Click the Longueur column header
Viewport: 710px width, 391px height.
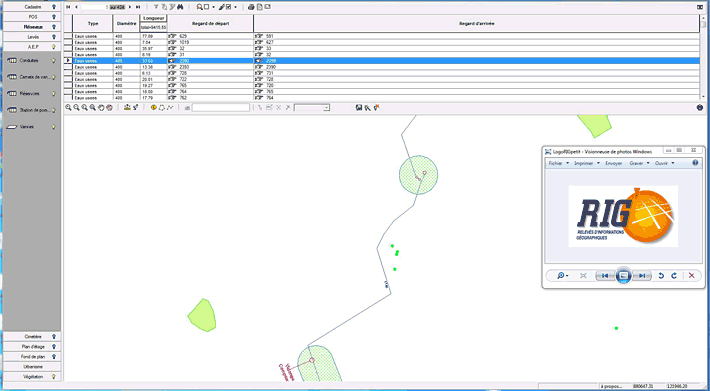pos(154,19)
